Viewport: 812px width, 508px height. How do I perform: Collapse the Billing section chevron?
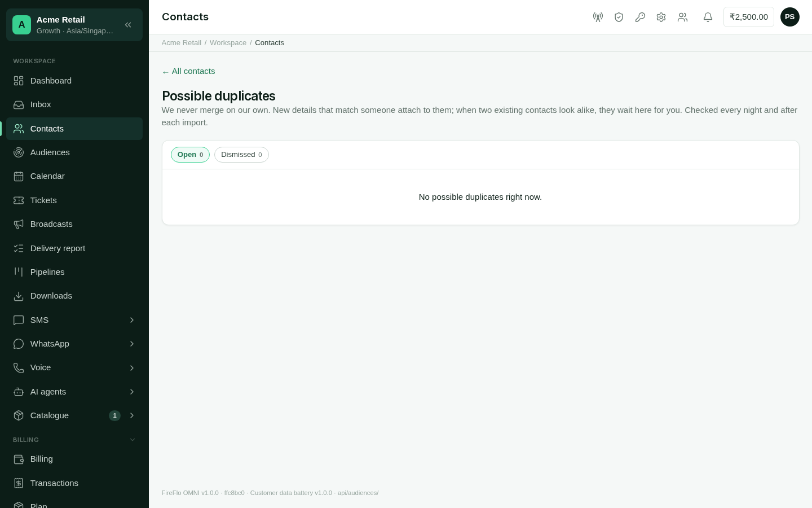point(133,440)
